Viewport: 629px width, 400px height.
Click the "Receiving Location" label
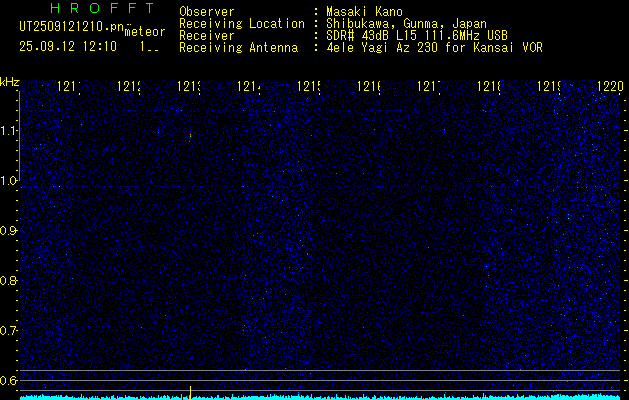[x=242, y=24]
